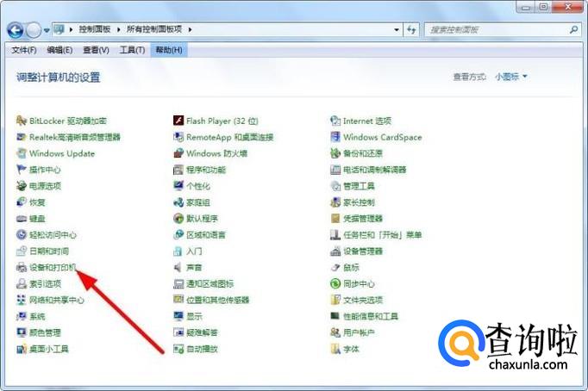Viewport: 588px width, 391px height.
Task: Open the 电话和调制解调器 link
Action: [x=375, y=170]
